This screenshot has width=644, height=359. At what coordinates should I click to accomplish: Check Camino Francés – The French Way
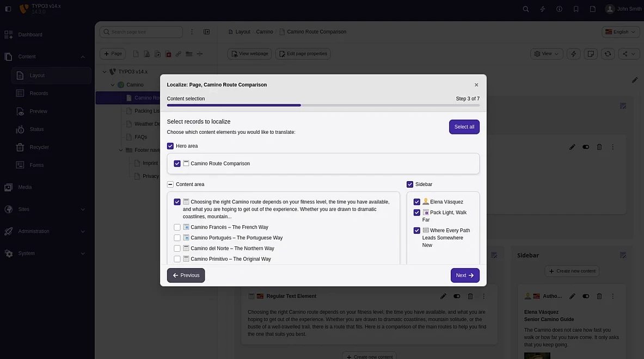(x=177, y=227)
